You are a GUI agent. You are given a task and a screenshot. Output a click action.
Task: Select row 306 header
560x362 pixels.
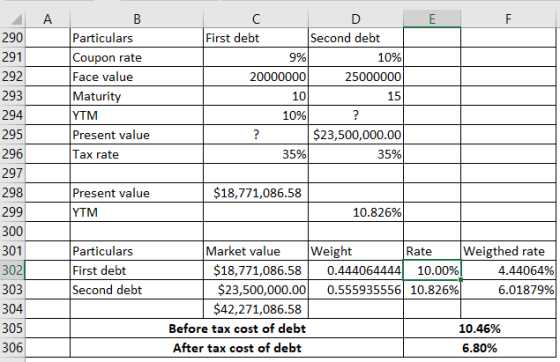(12, 347)
